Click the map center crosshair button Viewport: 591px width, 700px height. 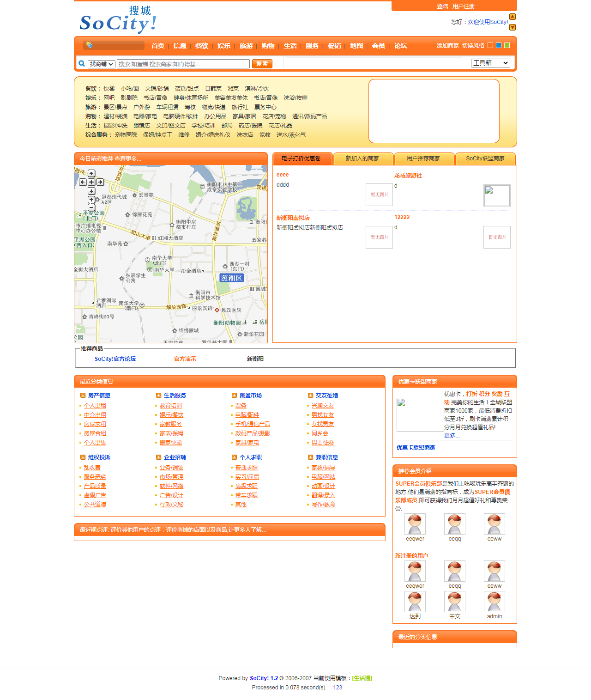point(91,182)
